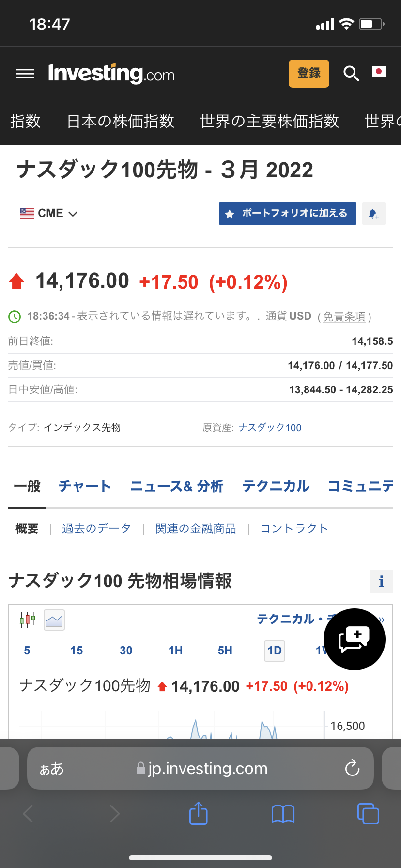Switch to the candlestick chart type icon

pos(28,620)
